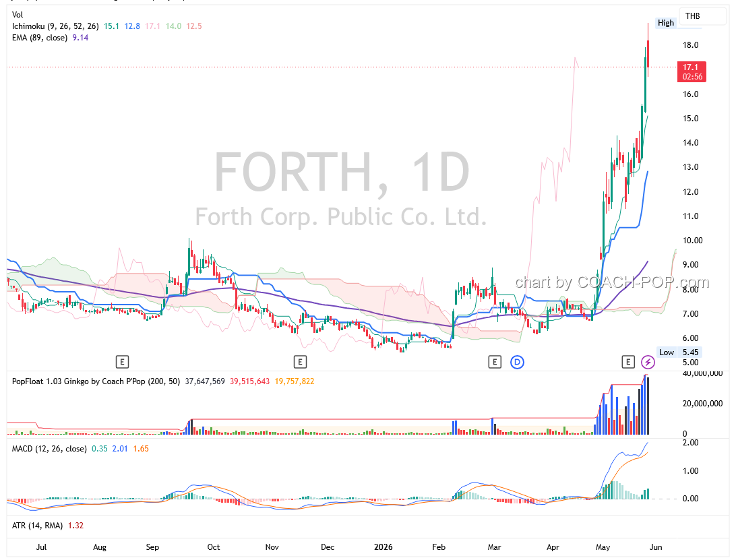The width and height of the screenshot is (736, 560).
Task: Click 11.0 on the price scale
Action: [x=690, y=216]
